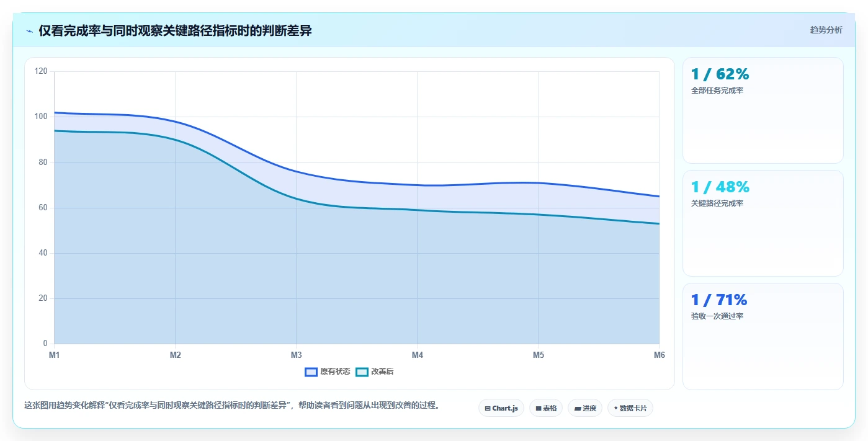Image resolution: width=868 pixels, height=441 pixels.
Task: Click the M3 axis label
Action: pos(296,355)
